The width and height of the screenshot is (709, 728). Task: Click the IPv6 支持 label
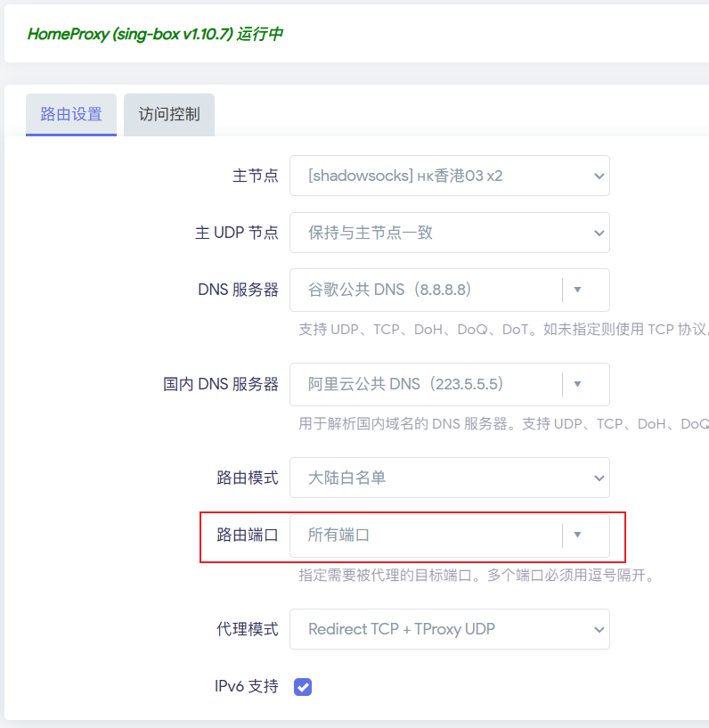[247, 686]
